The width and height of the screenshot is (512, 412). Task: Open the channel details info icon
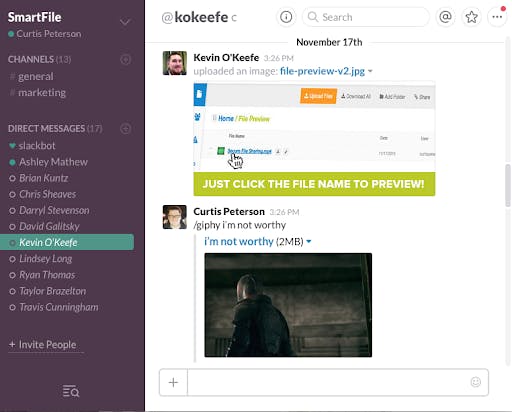pos(286,17)
